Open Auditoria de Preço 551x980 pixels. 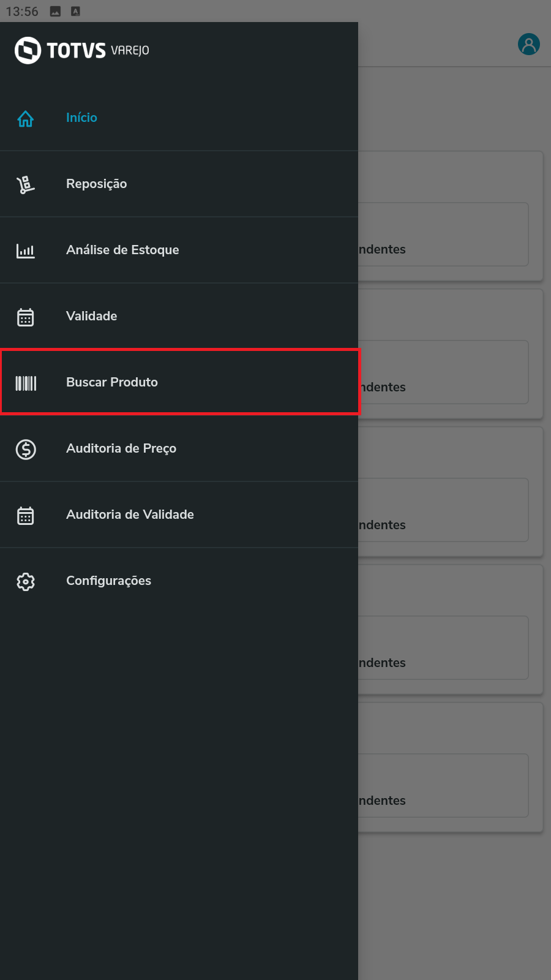tap(121, 448)
